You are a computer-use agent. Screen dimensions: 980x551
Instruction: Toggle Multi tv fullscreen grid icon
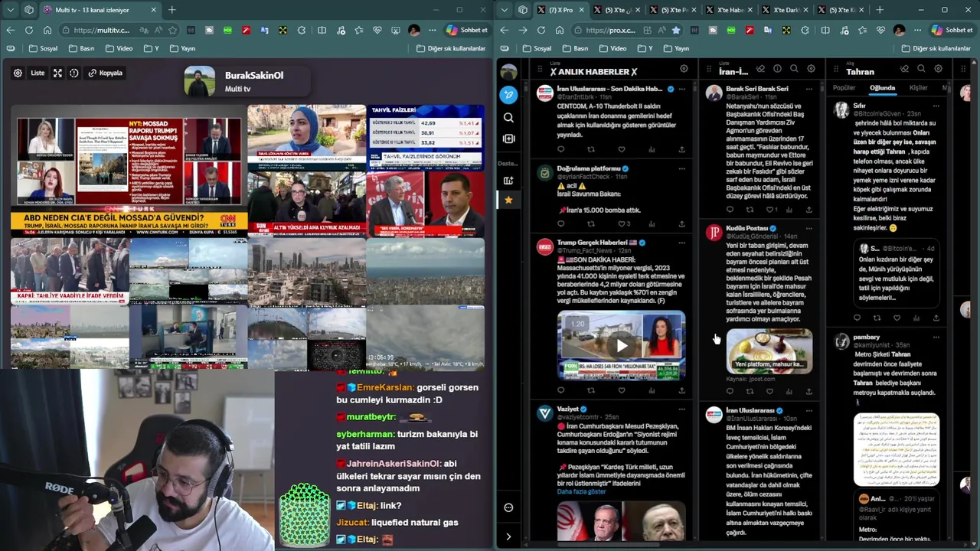click(x=57, y=73)
